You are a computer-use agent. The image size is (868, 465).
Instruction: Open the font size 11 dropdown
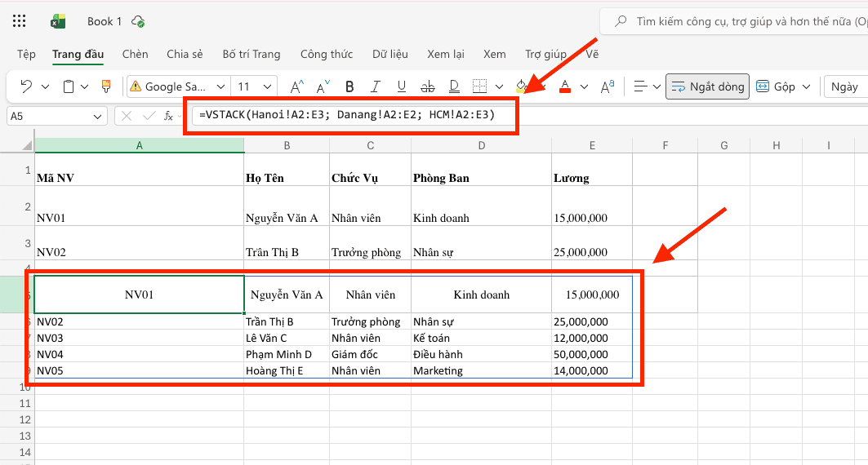tap(267, 86)
